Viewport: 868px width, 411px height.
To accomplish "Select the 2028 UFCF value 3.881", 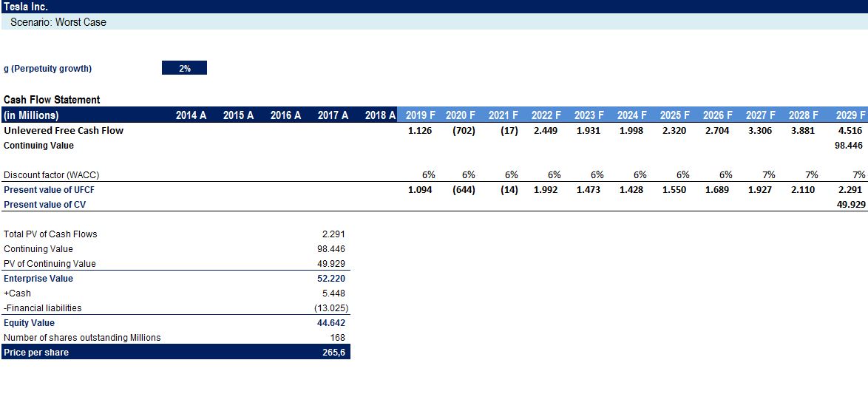I will click(803, 131).
